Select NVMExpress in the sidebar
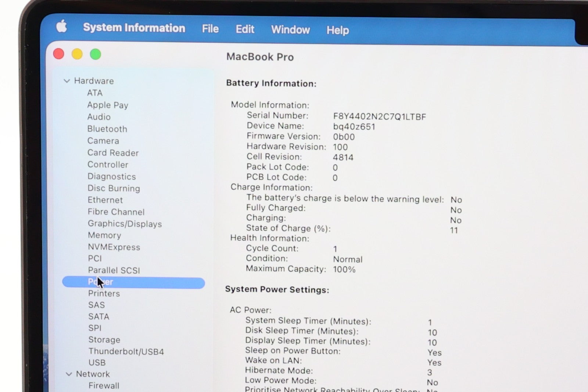This screenshot has height=392, width=588. click(114, 247)
